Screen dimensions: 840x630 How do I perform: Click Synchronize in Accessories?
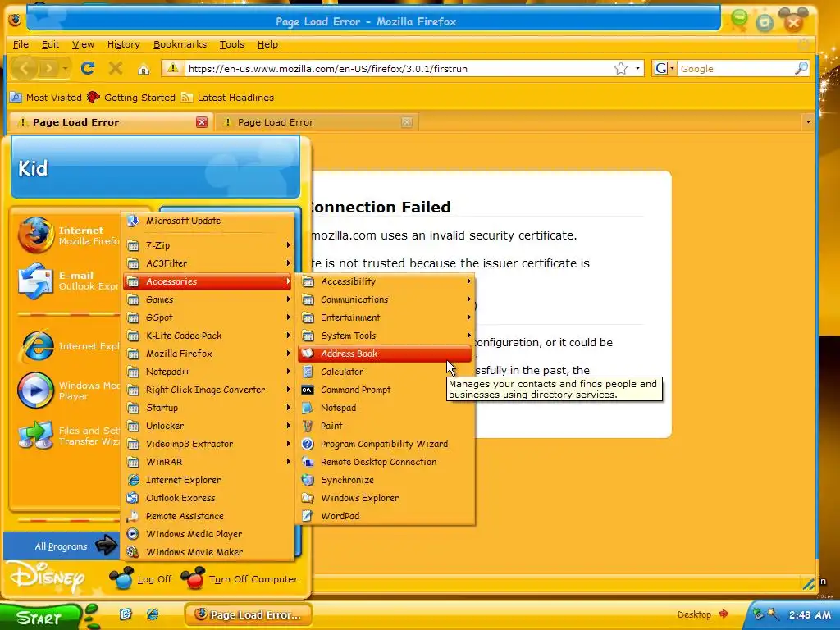(385, 480)
